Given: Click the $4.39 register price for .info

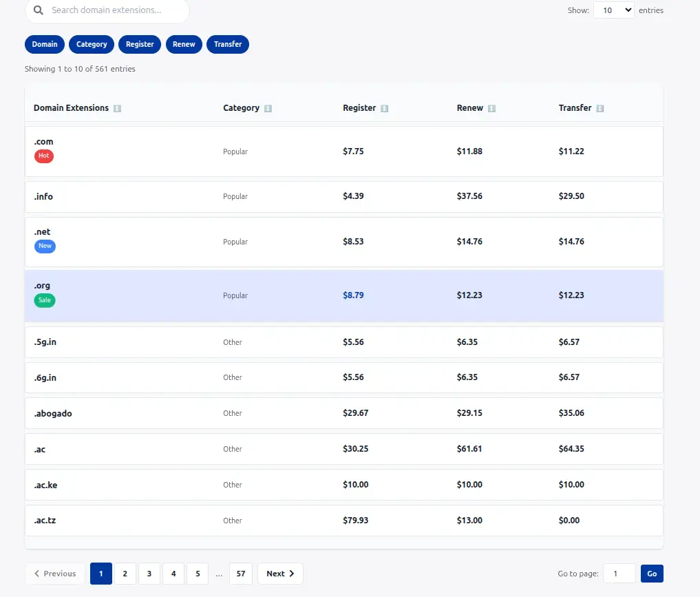Looking at the screenshot, I should 353,196.
